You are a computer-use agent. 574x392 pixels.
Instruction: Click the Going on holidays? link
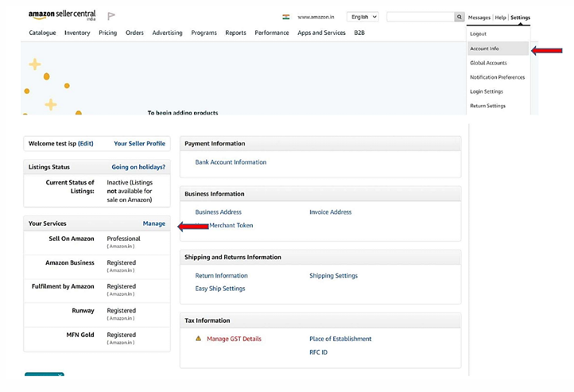click(x=138, y=168)
